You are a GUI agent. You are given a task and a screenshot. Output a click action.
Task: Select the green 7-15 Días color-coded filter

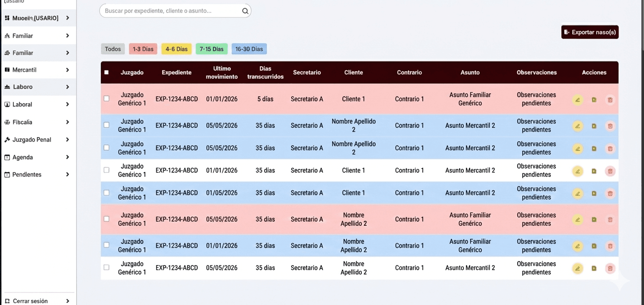(212, 49)
